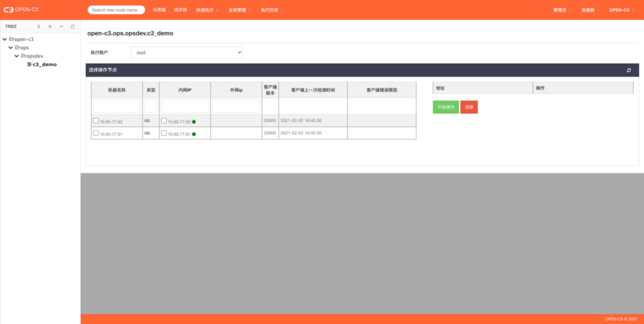Click the green 开始操作 button

click(x=446, y=107)
